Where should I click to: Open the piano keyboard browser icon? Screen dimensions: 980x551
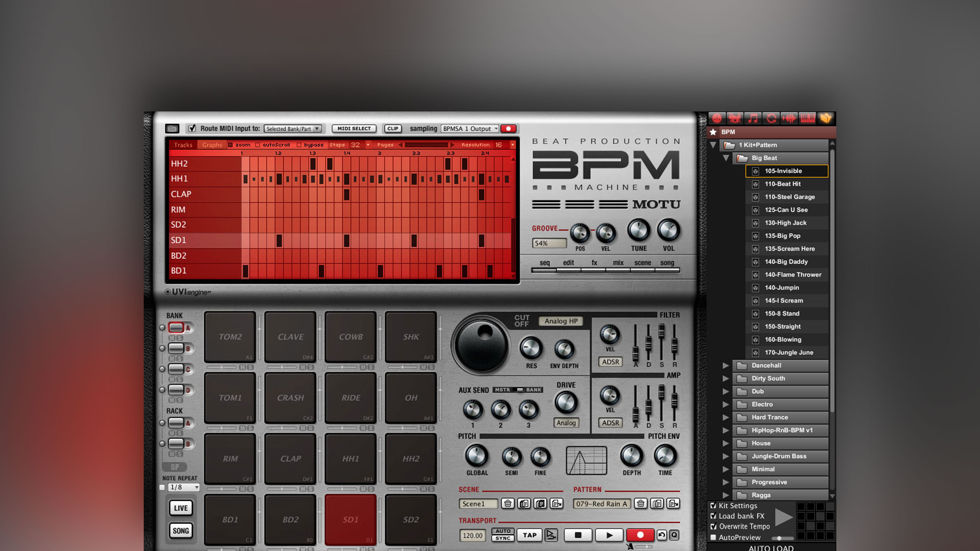(807, 118)
